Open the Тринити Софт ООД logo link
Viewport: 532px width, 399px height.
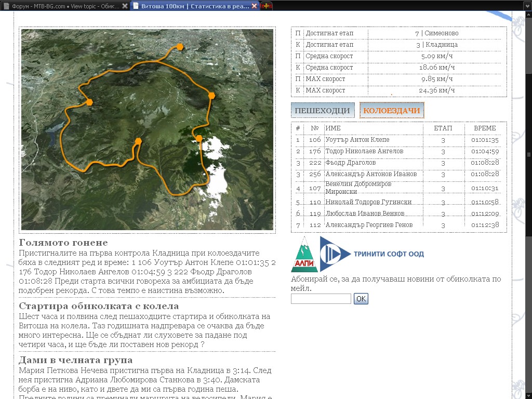pyautogui.click(x=372, y=254)
